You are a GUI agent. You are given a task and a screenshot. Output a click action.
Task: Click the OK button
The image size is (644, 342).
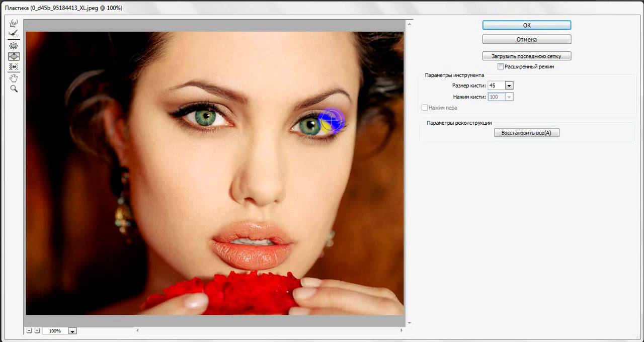pyautogui.click(x=527, y=25)
